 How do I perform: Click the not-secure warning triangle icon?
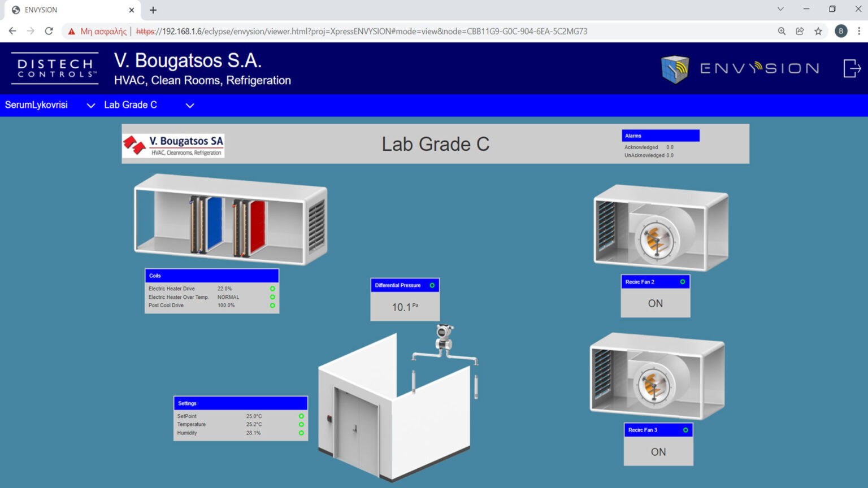[x=71, y=32]
